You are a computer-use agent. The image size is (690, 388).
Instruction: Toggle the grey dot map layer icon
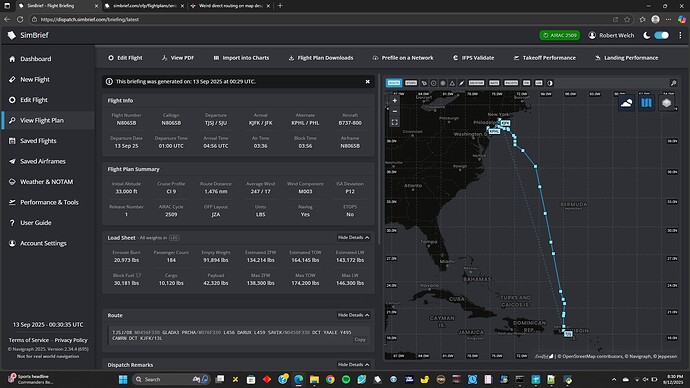point(443,83)
